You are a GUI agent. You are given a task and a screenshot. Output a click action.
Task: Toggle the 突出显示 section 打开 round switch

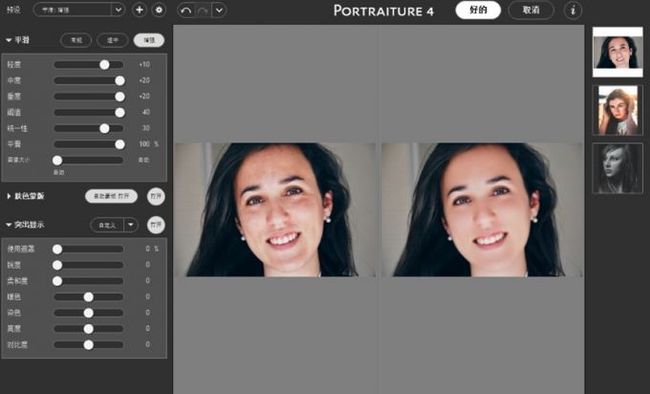click(x=156, y=225)
